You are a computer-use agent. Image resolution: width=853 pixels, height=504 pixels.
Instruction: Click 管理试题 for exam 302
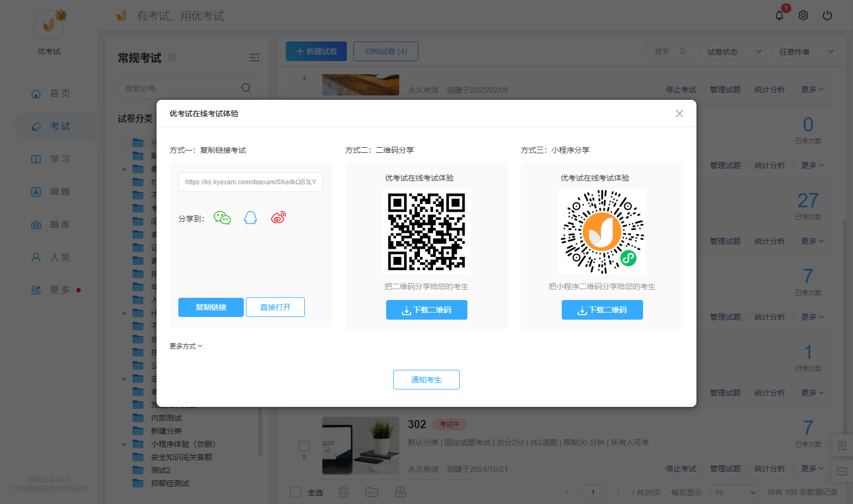pos(725,469)
